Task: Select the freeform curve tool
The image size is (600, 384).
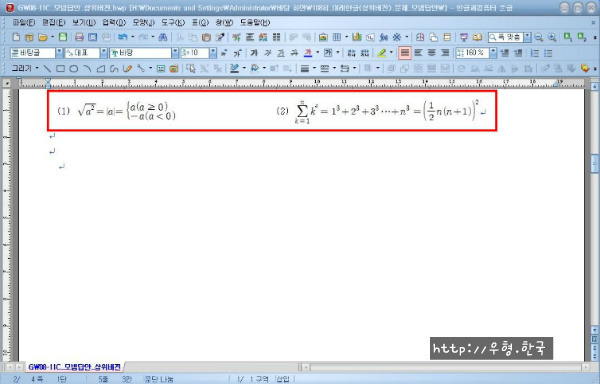Action: coord(114,68)
